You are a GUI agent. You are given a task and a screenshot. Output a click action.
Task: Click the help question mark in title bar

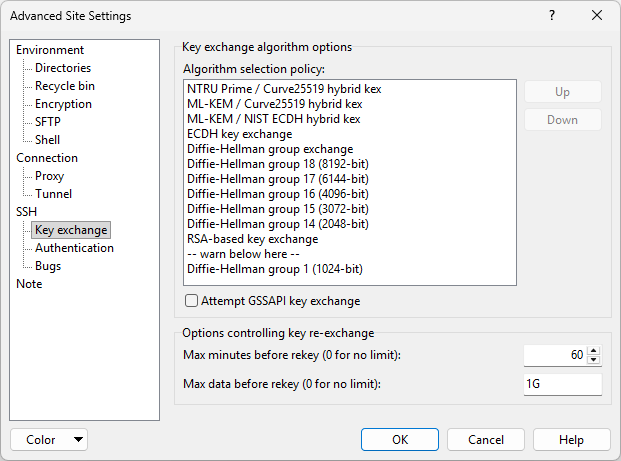[551, 16]
